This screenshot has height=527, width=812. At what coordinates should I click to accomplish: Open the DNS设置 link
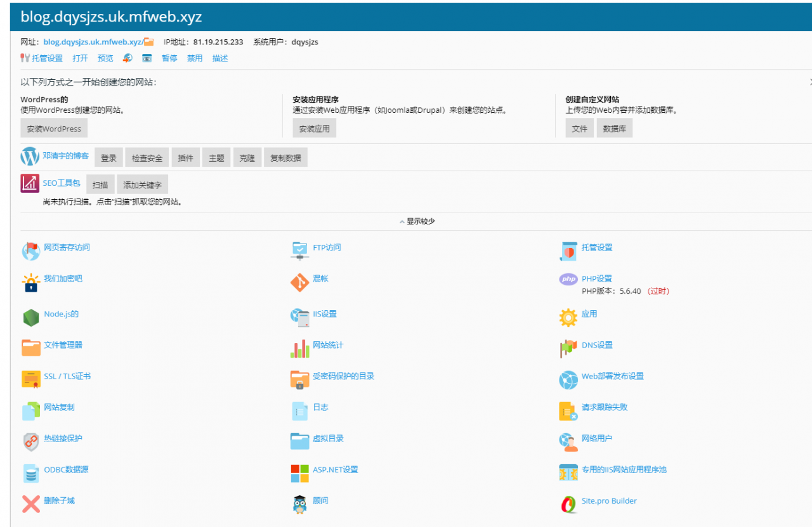pyautogui.click(x=597, y=346)
